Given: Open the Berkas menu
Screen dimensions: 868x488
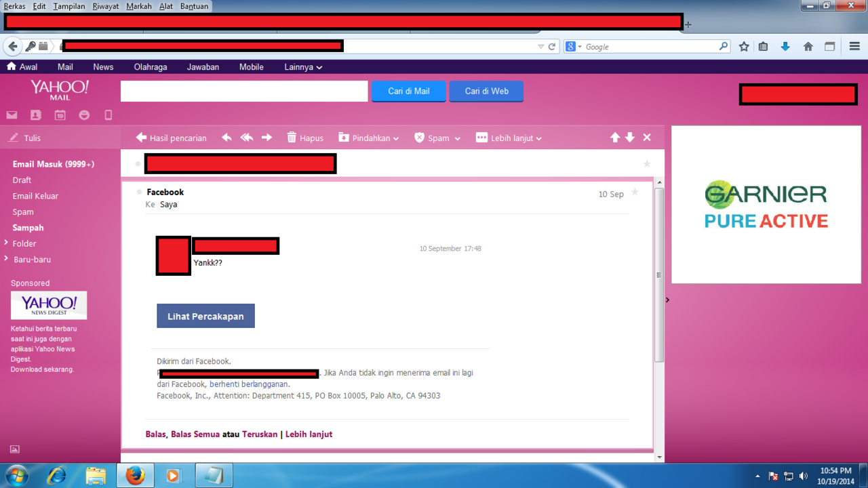Looking at the screenshot, I should [x=15, y=6].
